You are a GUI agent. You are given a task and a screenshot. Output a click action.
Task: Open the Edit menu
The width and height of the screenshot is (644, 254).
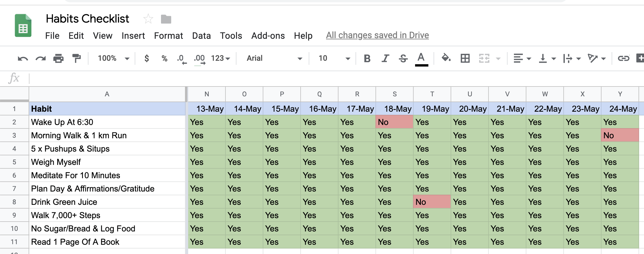(x=76, y=36)
